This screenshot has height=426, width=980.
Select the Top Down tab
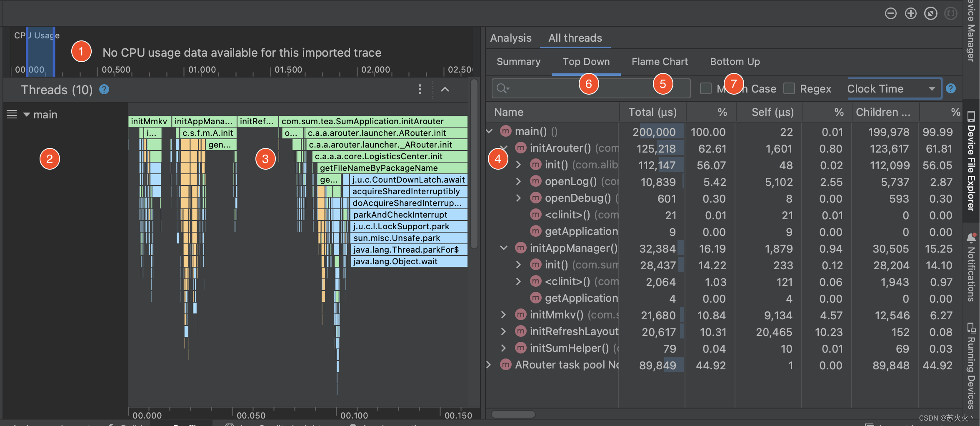tap(586, 62)
